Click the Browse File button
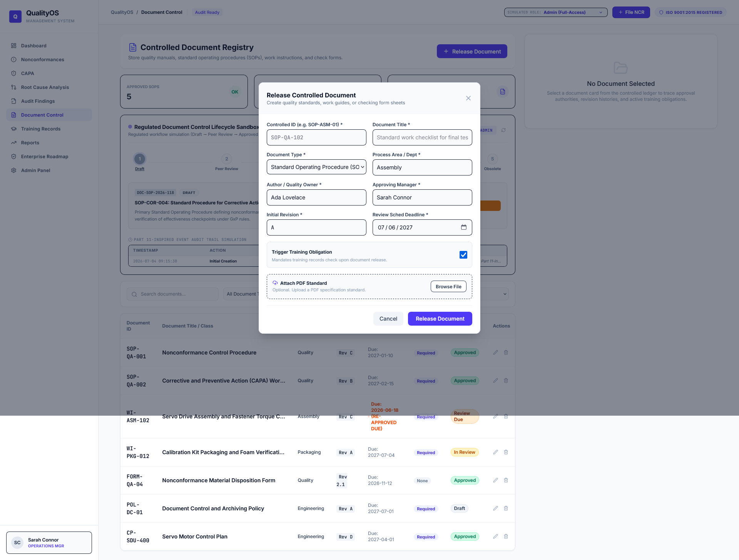 click(448, 286)
